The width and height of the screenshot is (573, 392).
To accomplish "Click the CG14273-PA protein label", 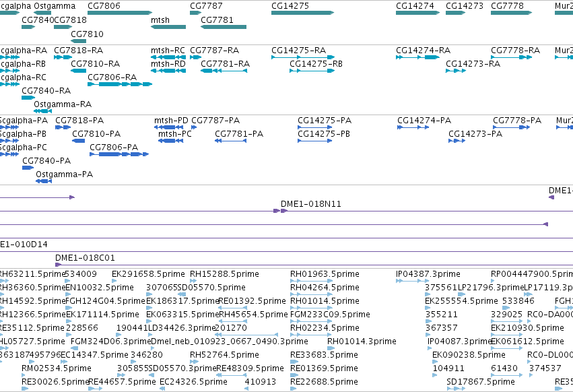I will point(475,134).
